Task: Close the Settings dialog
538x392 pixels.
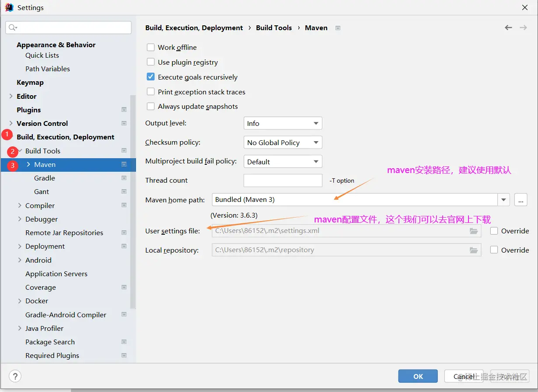Action: click(x=525, y=7)
